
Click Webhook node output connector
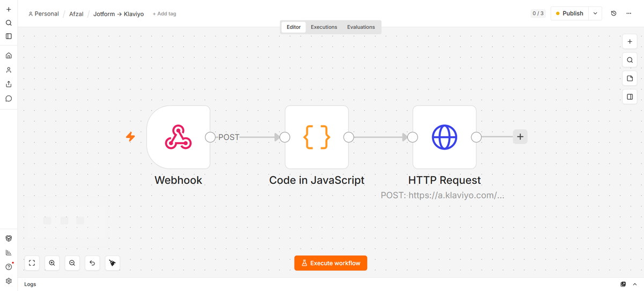coord(210,137)
